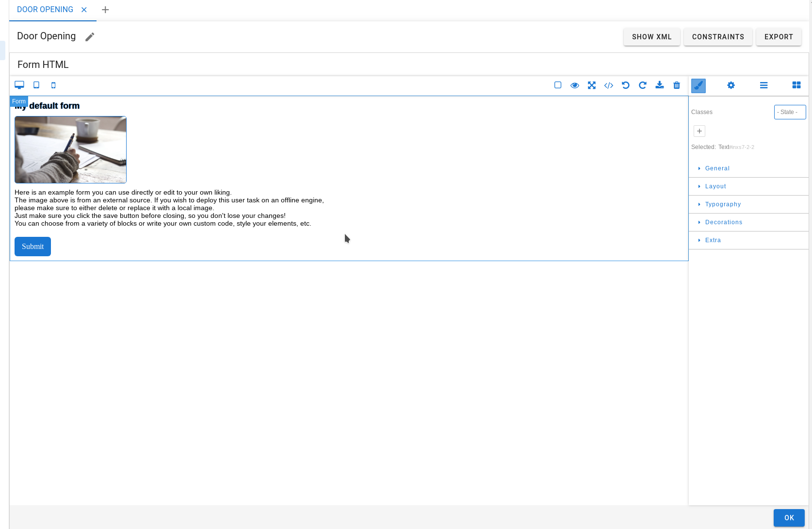The width and height of the screenshot is (812, 529).
Task: Open the Layer Manager panel
Action: point(763,85)
